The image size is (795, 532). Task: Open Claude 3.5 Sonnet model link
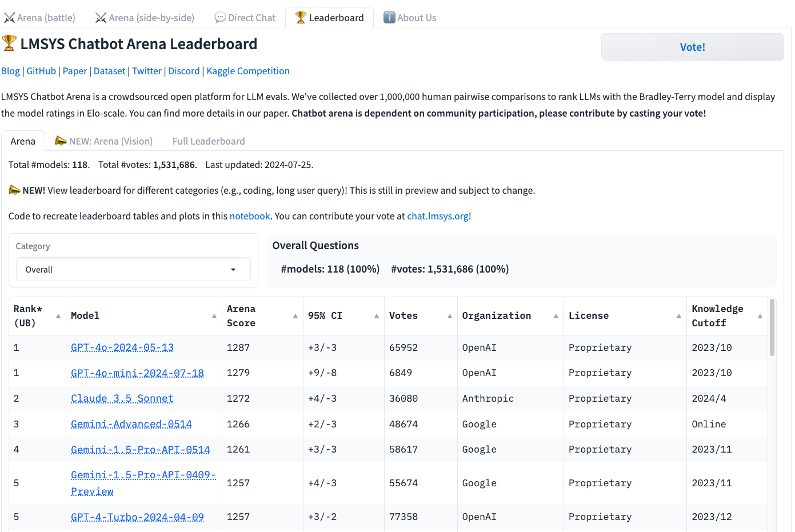pos(122,398)
